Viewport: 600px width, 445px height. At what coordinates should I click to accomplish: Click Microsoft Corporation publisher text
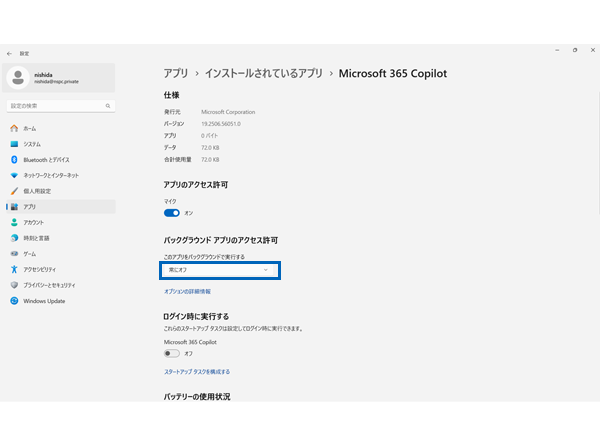tap(228, 112)
